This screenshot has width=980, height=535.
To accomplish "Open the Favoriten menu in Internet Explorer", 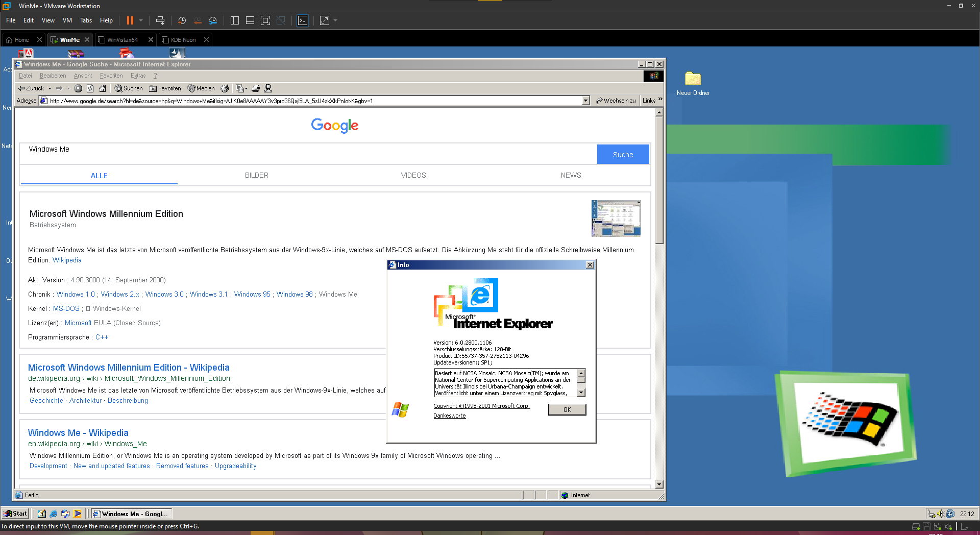I will [x=111, y=76].
